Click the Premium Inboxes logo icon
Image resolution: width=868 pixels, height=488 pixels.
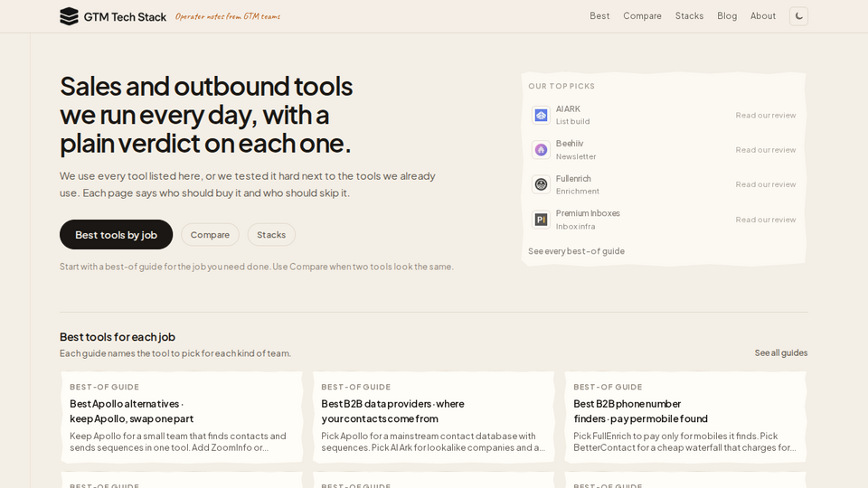click(541, 220)
